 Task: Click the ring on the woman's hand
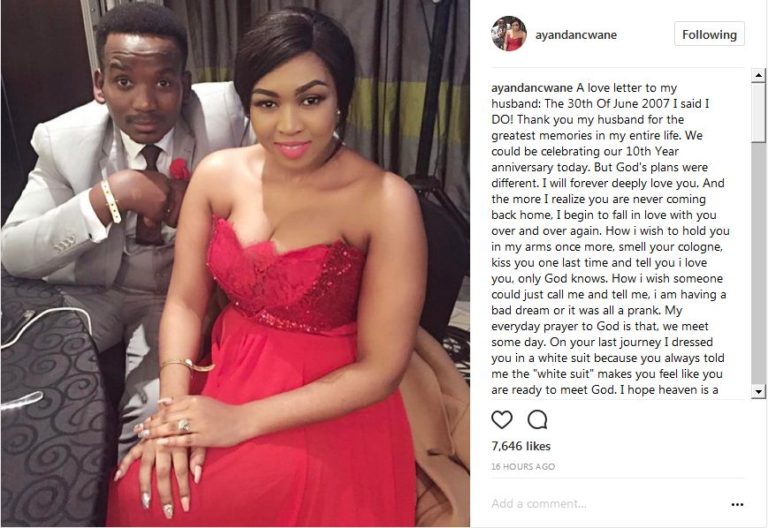click(185, 426)
